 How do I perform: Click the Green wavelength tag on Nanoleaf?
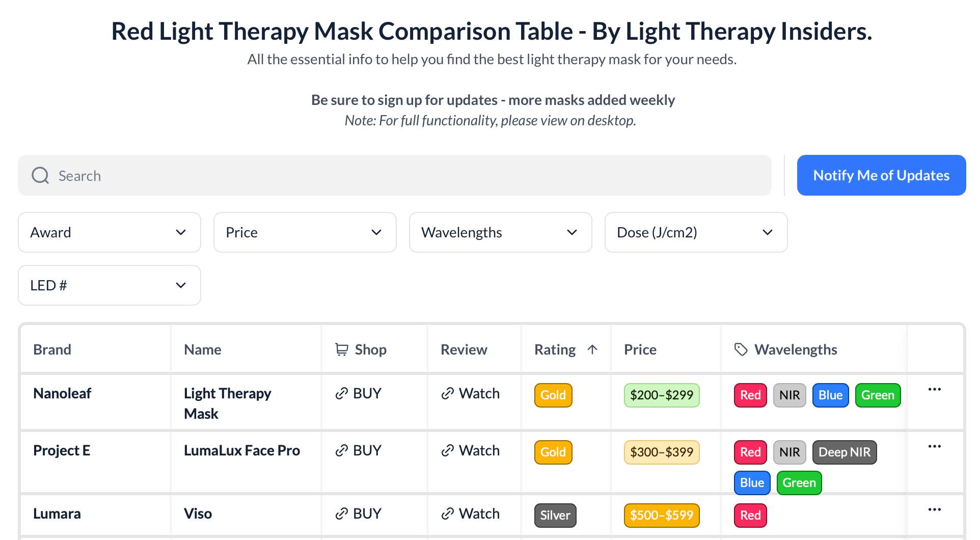[x=878, y=395]
